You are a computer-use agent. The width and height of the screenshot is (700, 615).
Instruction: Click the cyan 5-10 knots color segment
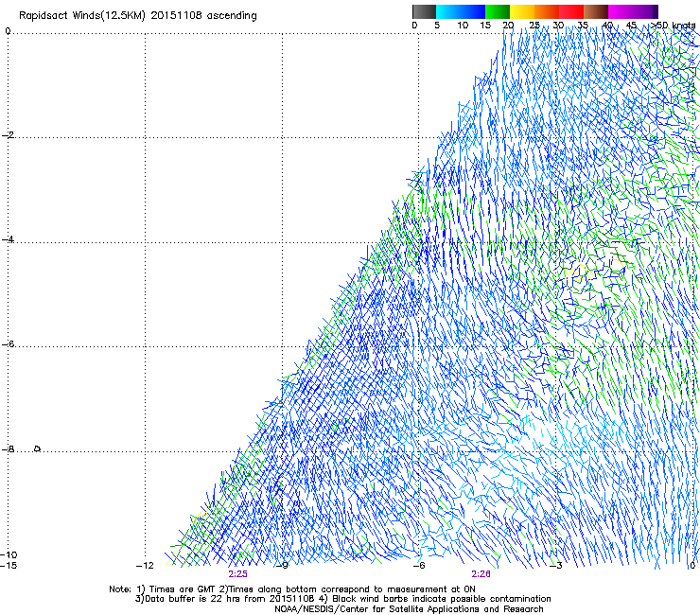click(x=448, y=11)
